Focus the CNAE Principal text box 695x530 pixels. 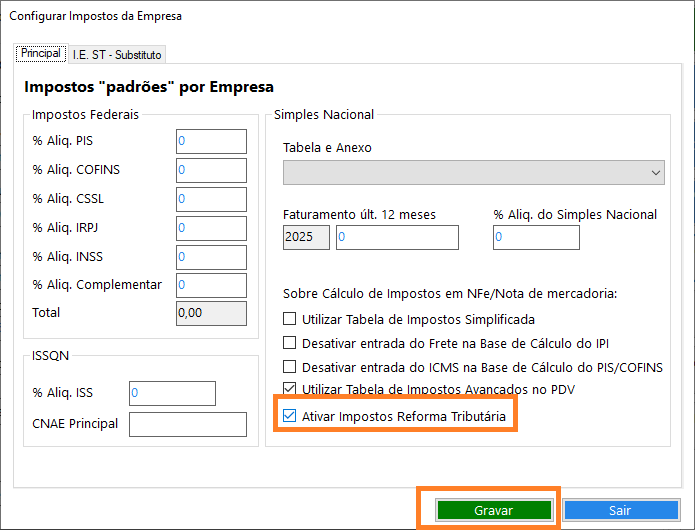click(187, 424)
